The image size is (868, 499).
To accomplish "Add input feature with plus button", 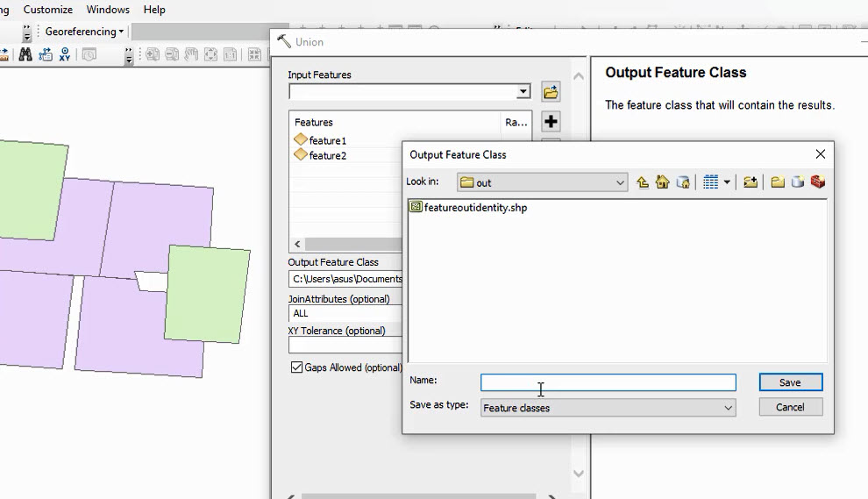I will coord(551,122).
